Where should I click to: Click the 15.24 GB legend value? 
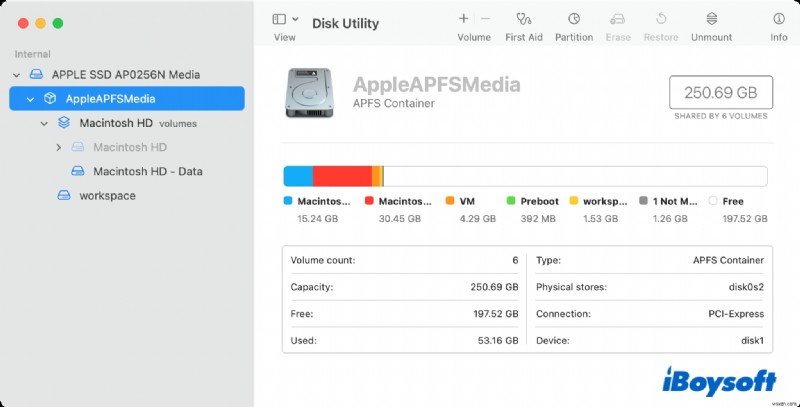[x=317, y=219]
